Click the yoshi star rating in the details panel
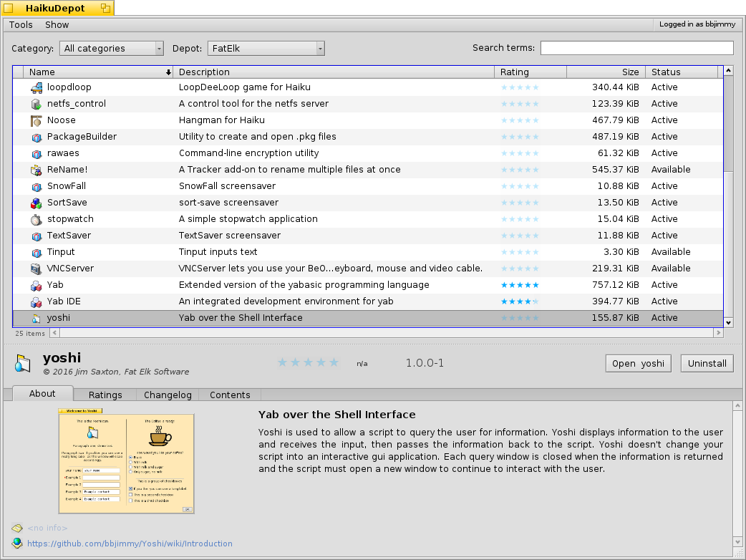Screen dimensions: 746x560 coord(308,363)
